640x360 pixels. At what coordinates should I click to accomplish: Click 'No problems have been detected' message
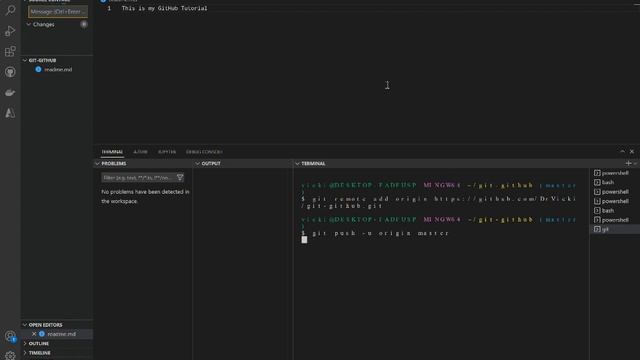145,196
